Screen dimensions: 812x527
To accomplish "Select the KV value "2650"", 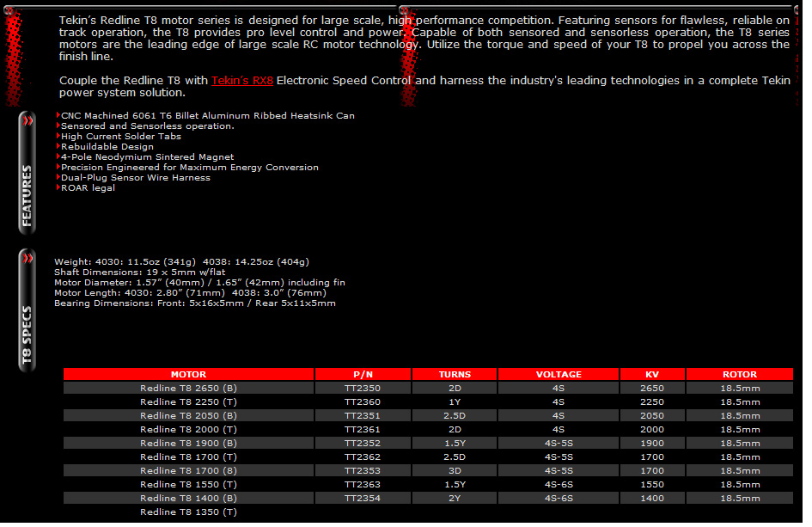I will click(x=652, y=388).
